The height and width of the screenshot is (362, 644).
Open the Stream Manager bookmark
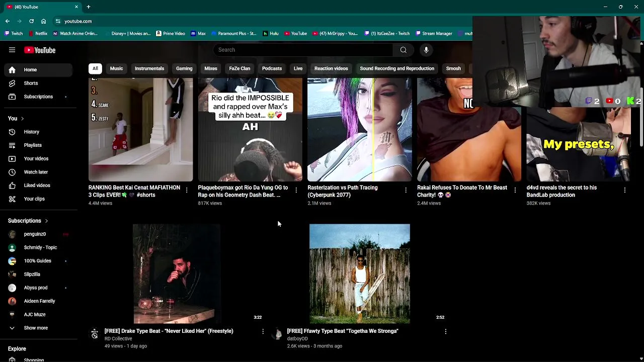coord(433,34)
